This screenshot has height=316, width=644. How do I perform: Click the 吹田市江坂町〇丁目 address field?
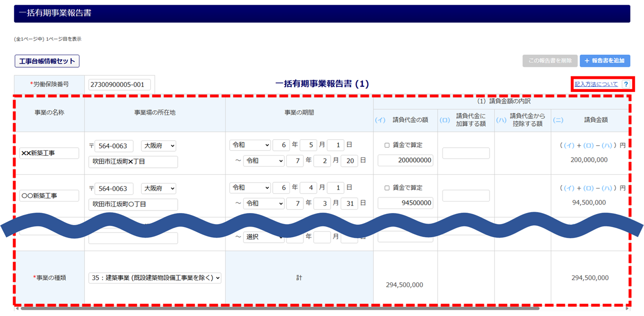pos(133,204)
